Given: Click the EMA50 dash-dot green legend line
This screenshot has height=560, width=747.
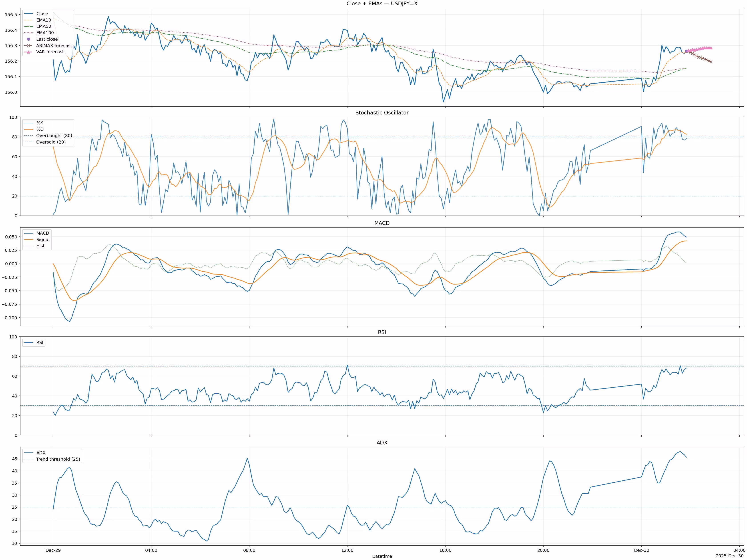Looking at the screenshot, I should click(x=29, y=26).
